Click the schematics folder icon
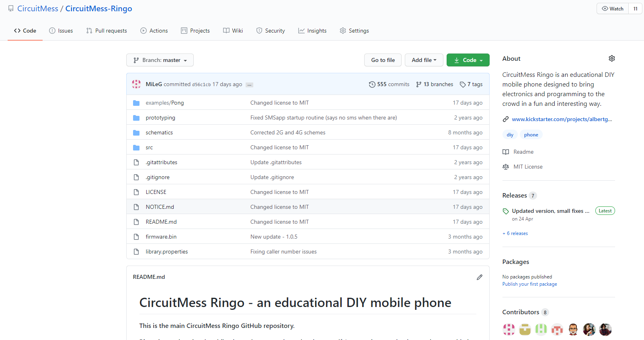The image size is (644, 340). (136, 133)
